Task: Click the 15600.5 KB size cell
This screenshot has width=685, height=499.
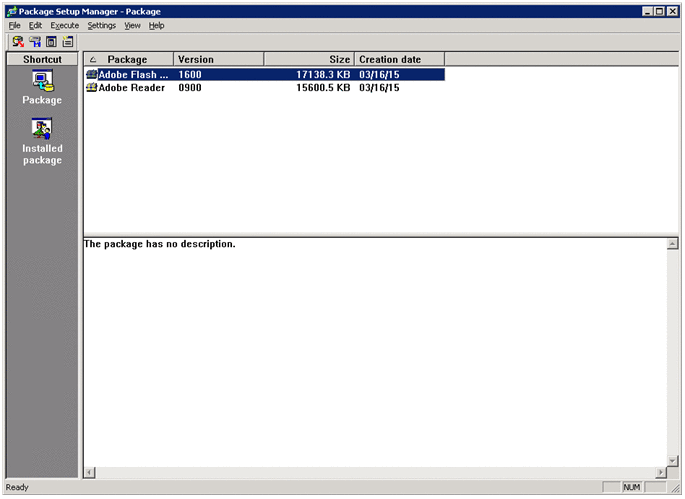Action: [323, 88]
